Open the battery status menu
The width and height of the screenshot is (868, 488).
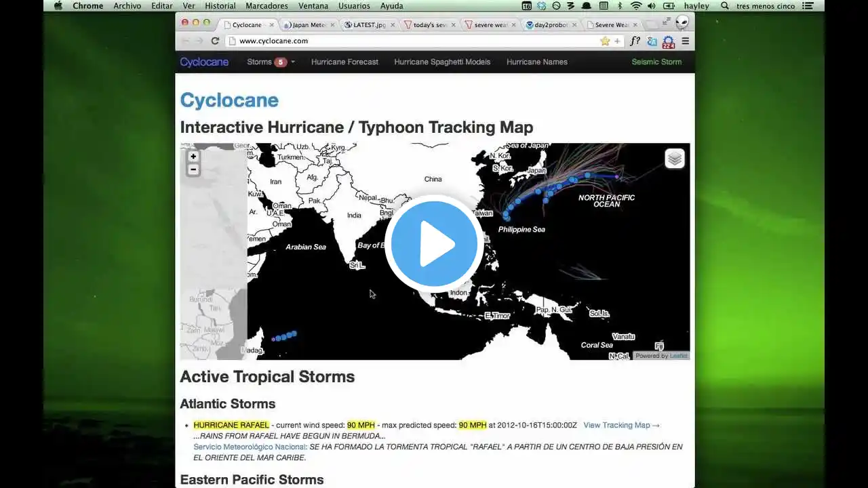pyautogui.click(x=667, y=5)
